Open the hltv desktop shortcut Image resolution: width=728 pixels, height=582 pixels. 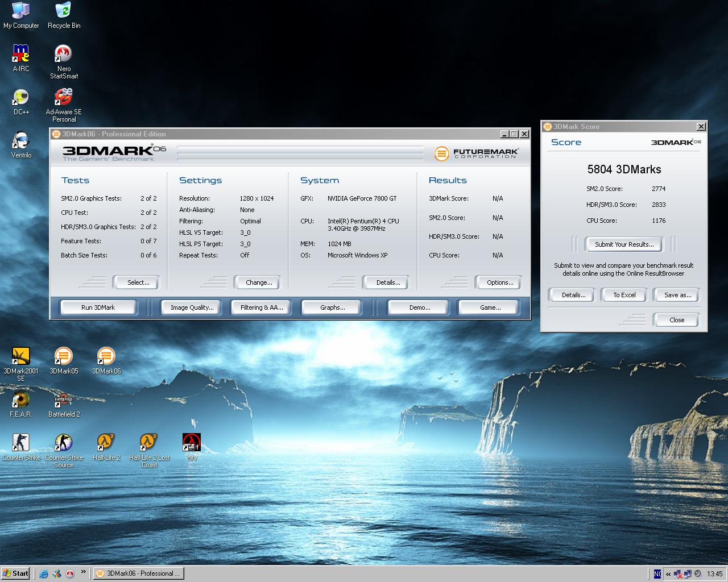(192, 447)
